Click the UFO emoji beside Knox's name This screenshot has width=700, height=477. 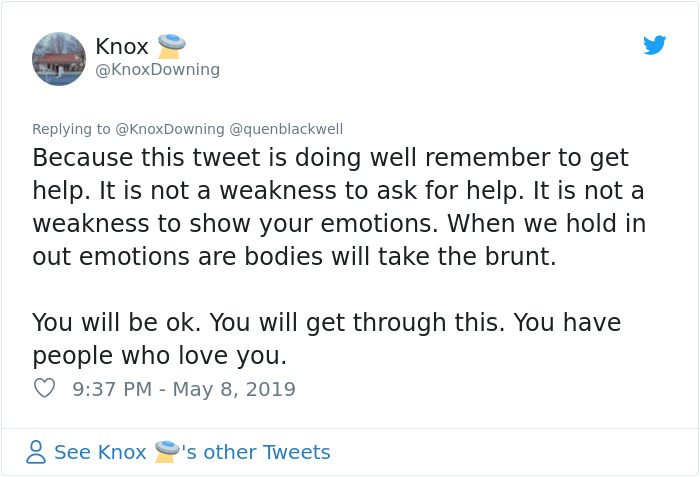[172, 46]
